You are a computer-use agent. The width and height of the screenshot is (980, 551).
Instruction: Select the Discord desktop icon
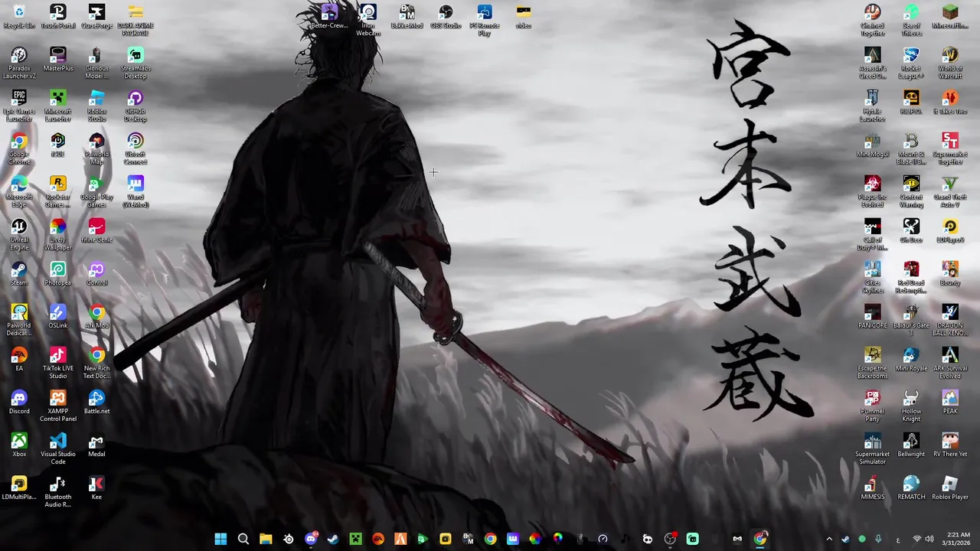pyautogui.click(x=19, y=402)
